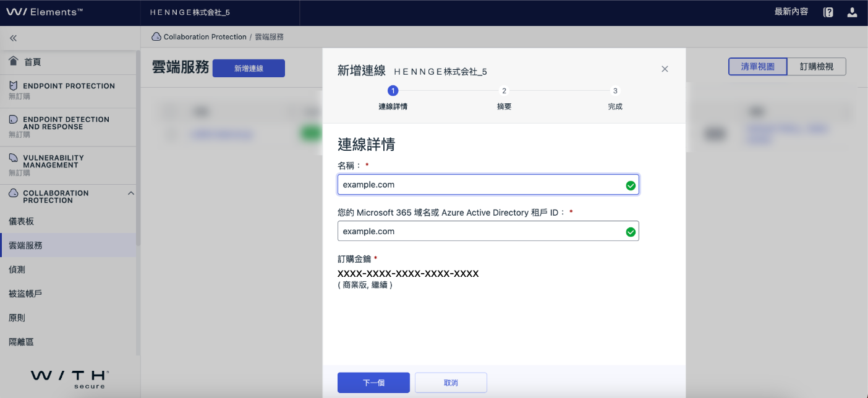This screenshot has height=398, width=868.
Task: Click the Vulnerability Management icon
Action: 14,158
